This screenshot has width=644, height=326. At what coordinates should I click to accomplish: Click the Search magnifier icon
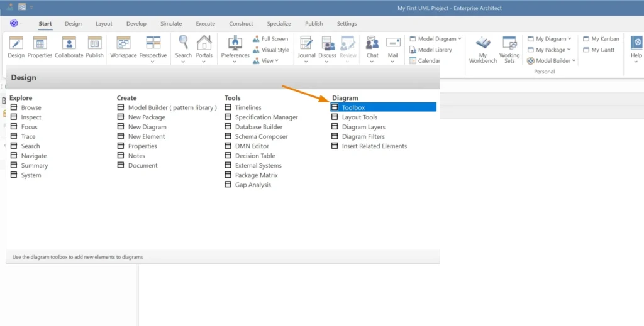click(x=183, y=46)
